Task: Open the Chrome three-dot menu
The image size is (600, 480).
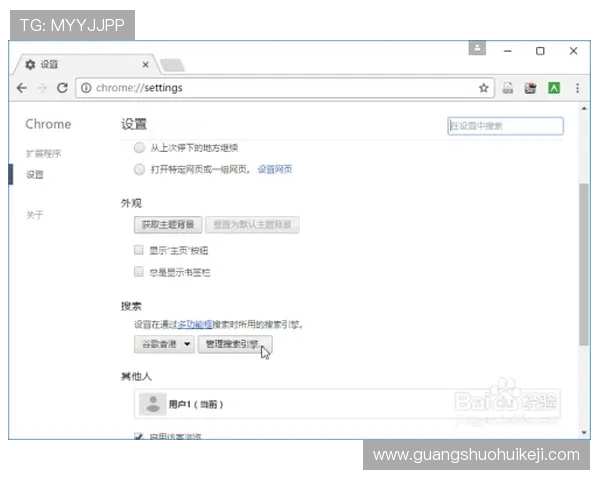Action: tap(577, 88)
